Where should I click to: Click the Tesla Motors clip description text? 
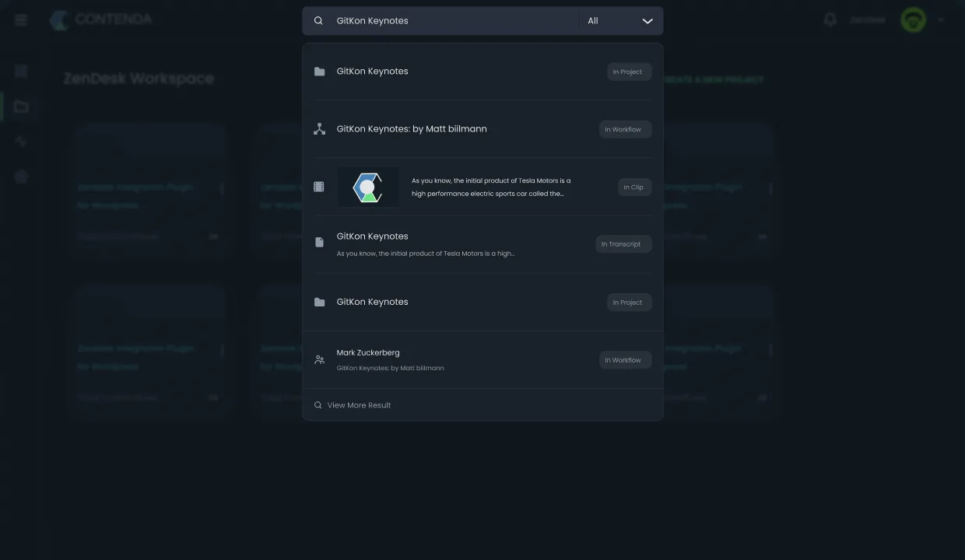pyautogui.click(x=491, y=187)
